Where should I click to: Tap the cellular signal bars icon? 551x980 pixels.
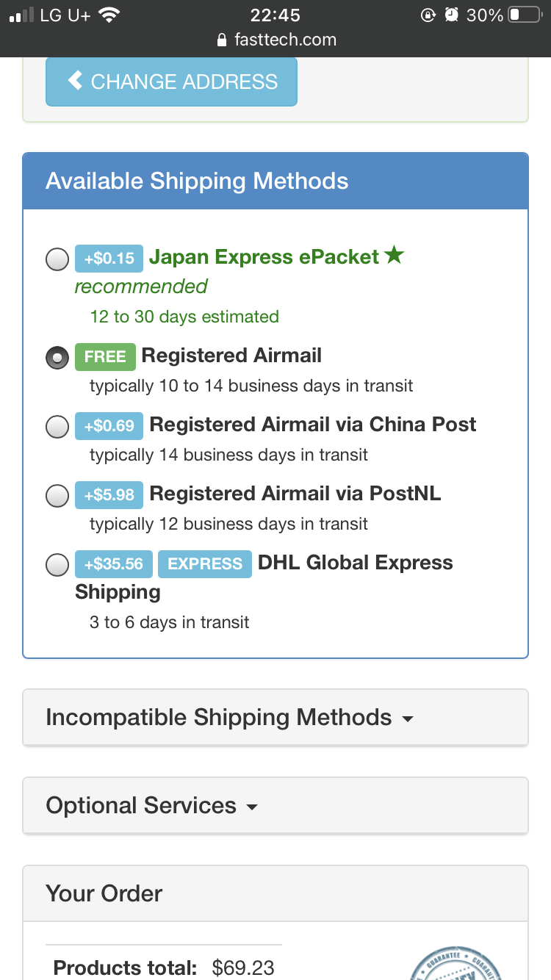(21, 15)
